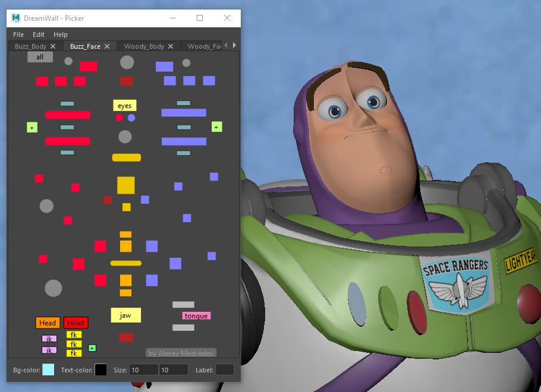Click the gray circle below the eye dots
The image size is (541, 392).
click(125, 137)
